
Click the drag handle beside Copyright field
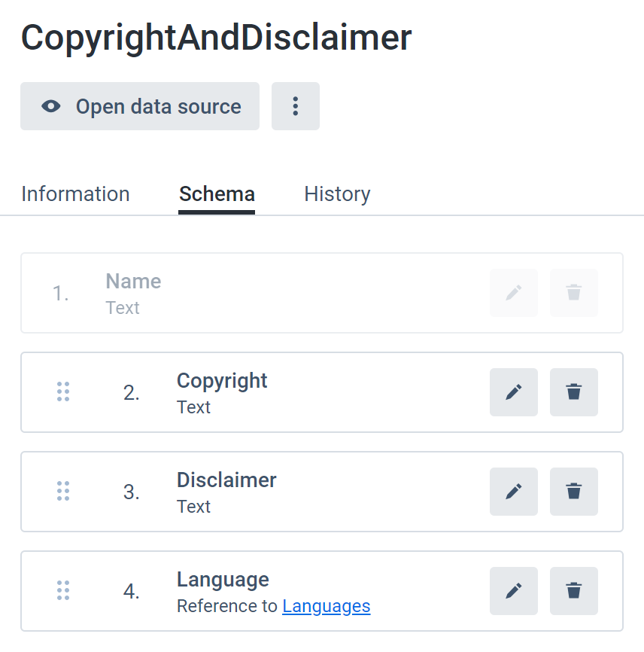64,392
